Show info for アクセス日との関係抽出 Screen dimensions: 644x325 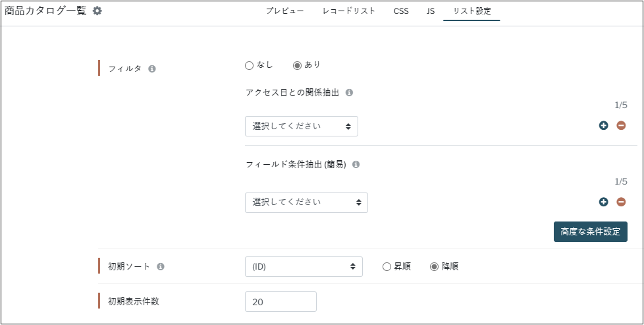(x=349, y=92)
